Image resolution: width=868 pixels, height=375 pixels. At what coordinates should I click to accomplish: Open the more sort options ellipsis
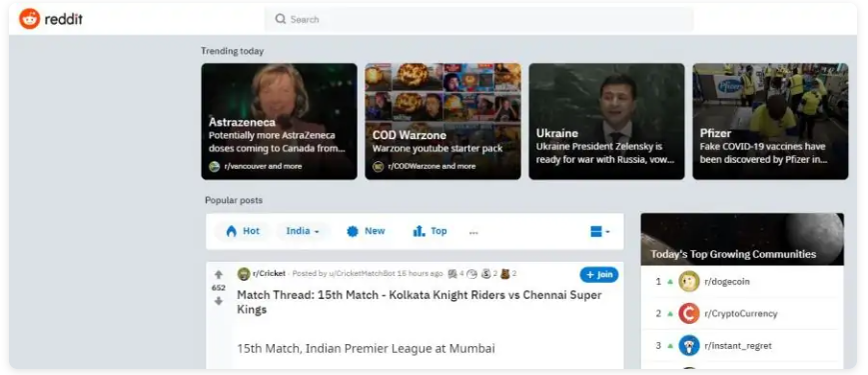(x=473, y=233)
